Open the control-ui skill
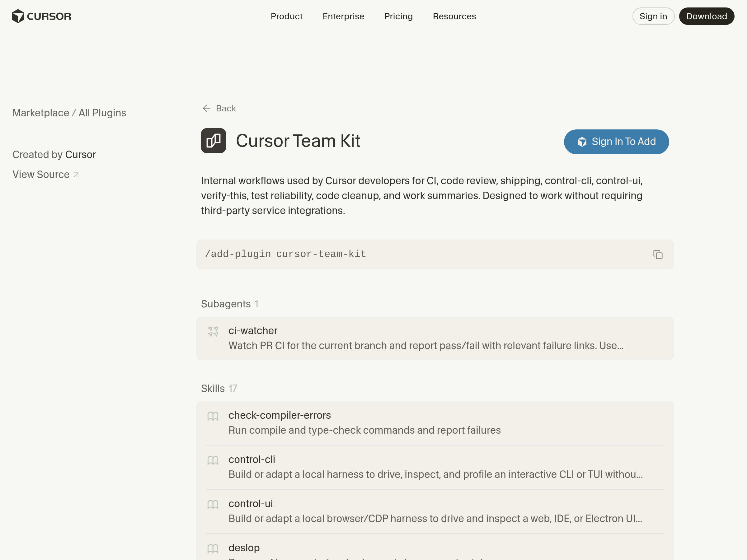Viewport: 747px width, 560px height. pyautogui.click(x=435, y=511)
